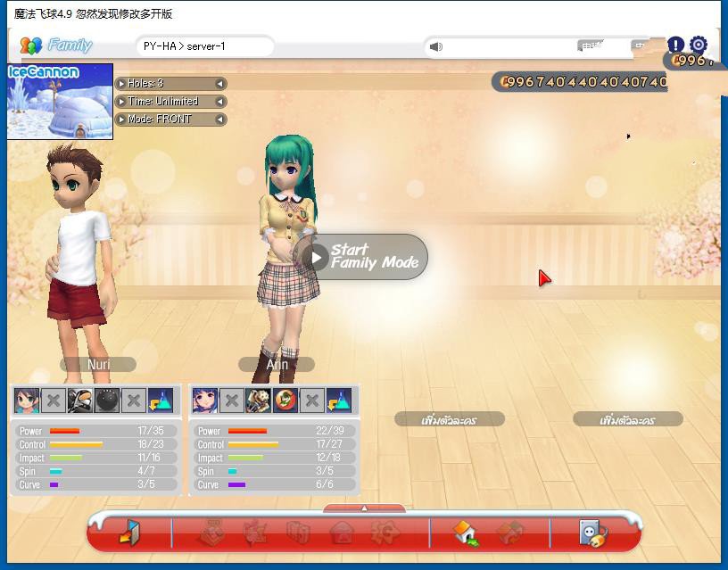Select Nuri's caddie portrait slot
This screenshot has width=728, height=570.
tap(27, 401)
